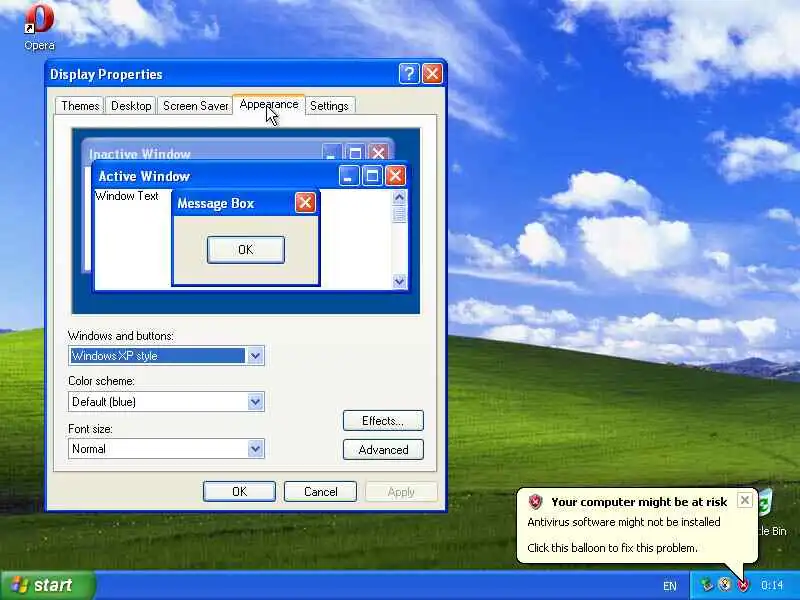Click the Recycle Bin desktop icon
The image size is (800, 600).
767,503
